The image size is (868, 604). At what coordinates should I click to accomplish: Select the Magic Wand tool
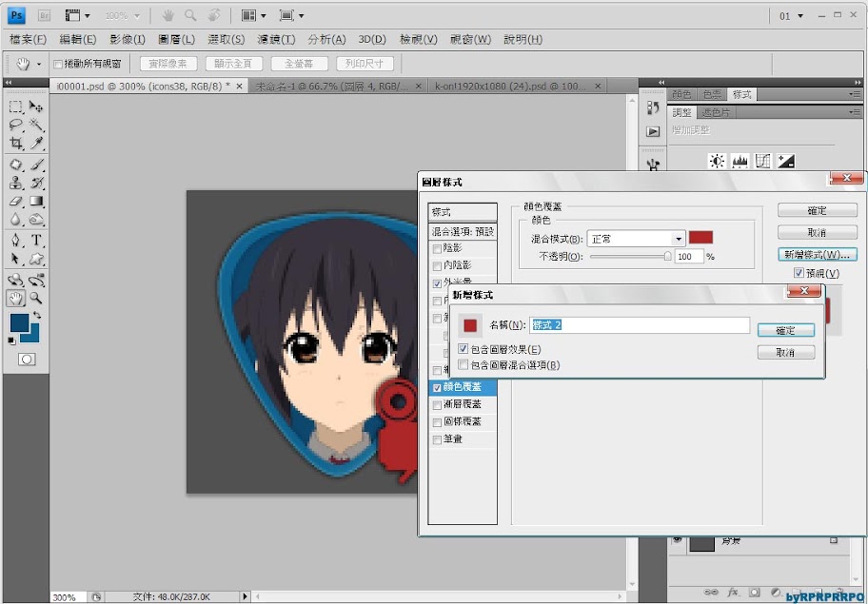point(36,126)
